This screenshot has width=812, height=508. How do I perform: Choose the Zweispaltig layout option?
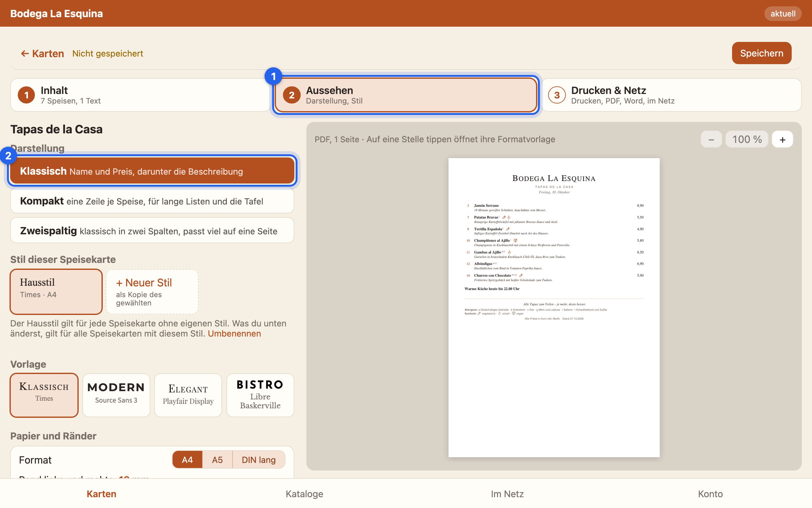[x=152, y=231]
